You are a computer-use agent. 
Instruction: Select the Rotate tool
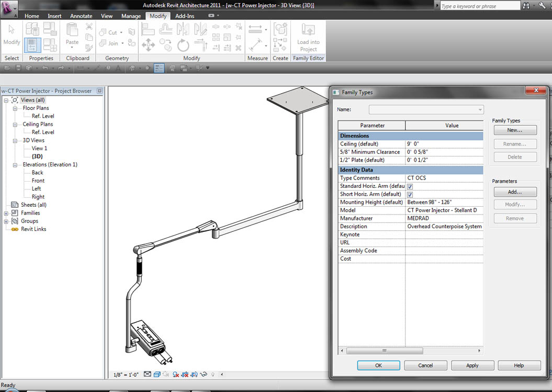tap(183, 44)
